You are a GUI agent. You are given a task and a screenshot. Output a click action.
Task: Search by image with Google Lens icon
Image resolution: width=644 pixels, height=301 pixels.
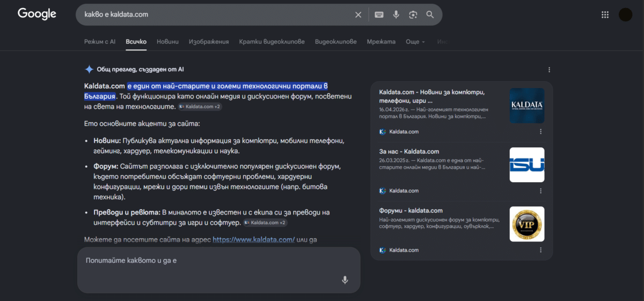tap(413, 15)
